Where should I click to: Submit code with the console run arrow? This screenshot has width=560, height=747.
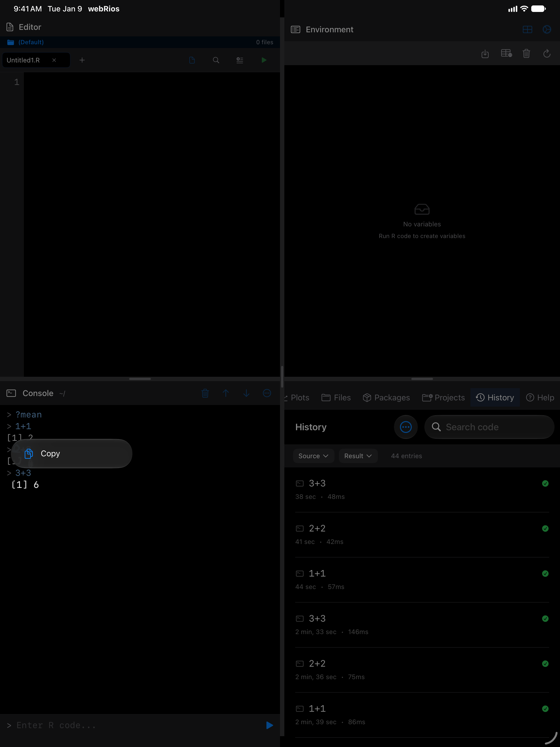[269, 725]
